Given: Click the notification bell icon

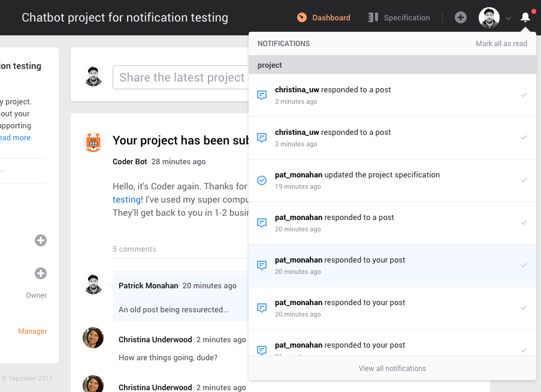Looking at the screenshot, I should (x=525, y=17).
